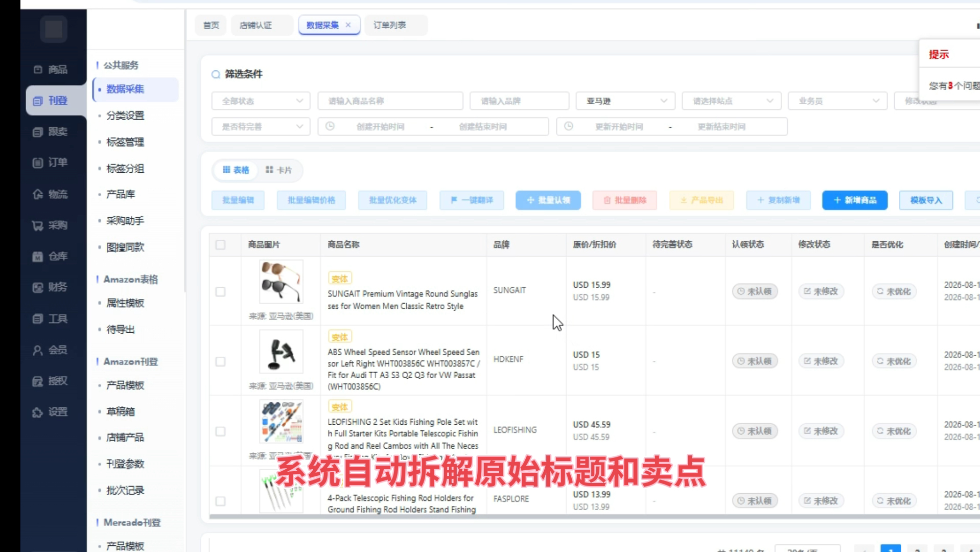Open 草稿箱 in the side menu
The height and width of the screenshot is (552, 980).
pyautogui.click(x=121, y=412)
